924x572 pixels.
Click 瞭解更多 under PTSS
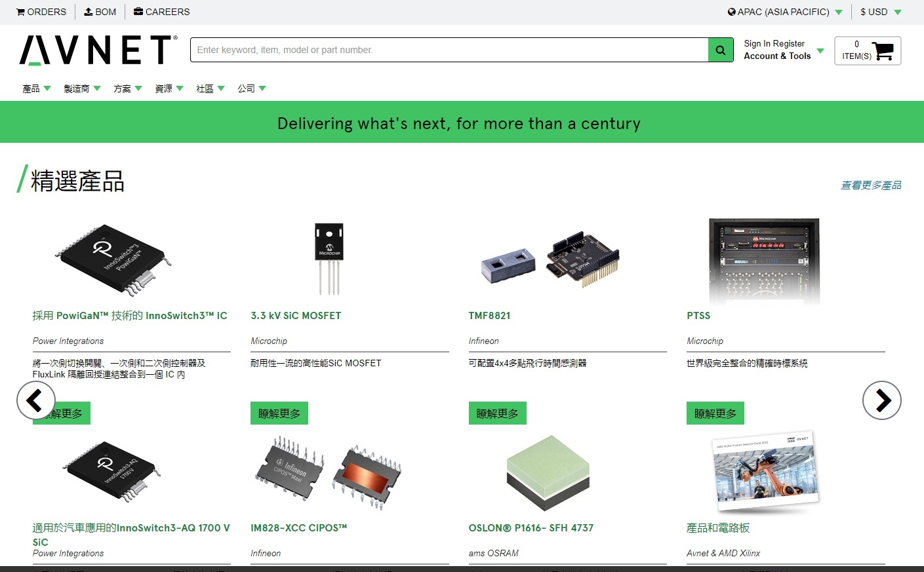[x=715, y=413]
